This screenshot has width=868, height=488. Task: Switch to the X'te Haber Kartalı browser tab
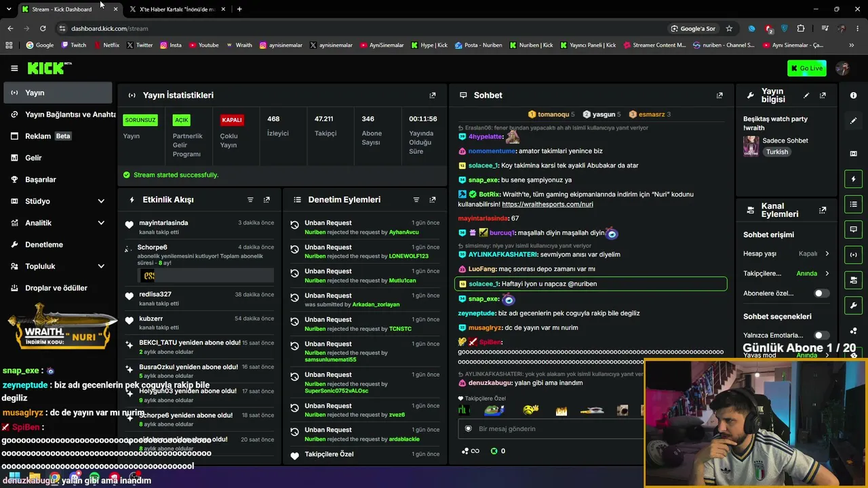pyautogui.click(x=178, y=9)
